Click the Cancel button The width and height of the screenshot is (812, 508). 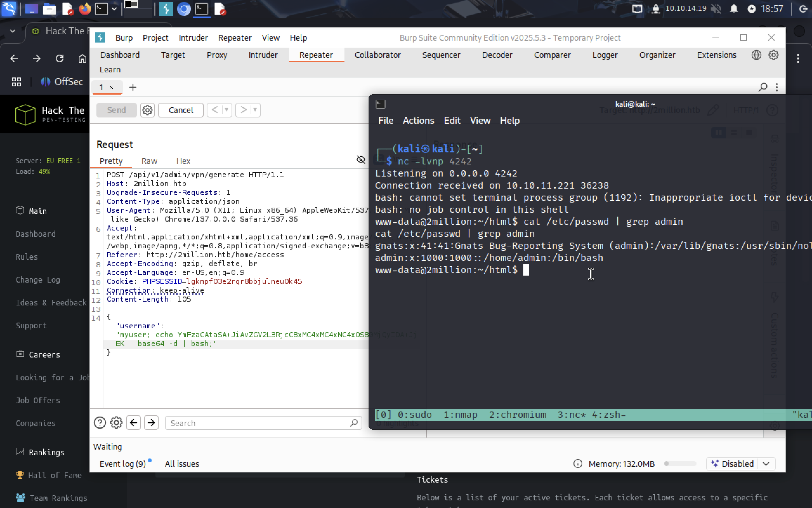click(x=180, y=110)
